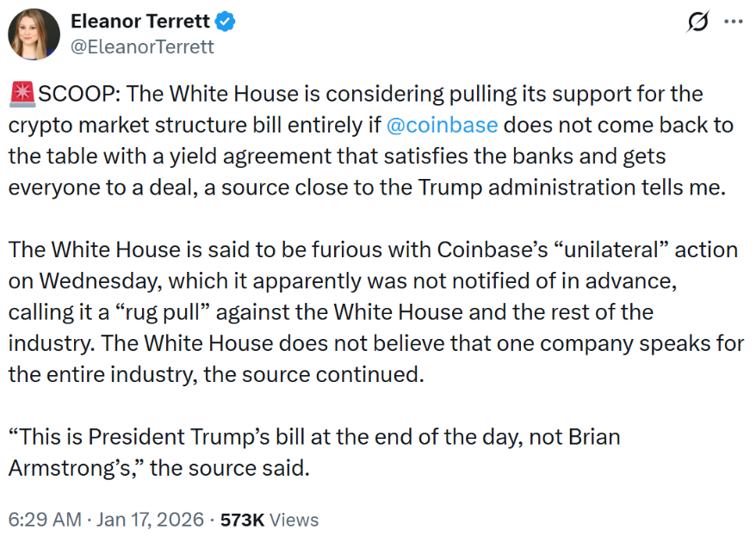Open the Grok slashed-circle icon
Image resolution: width=756 pixels, height=542 pixels.
click(698, 23)
